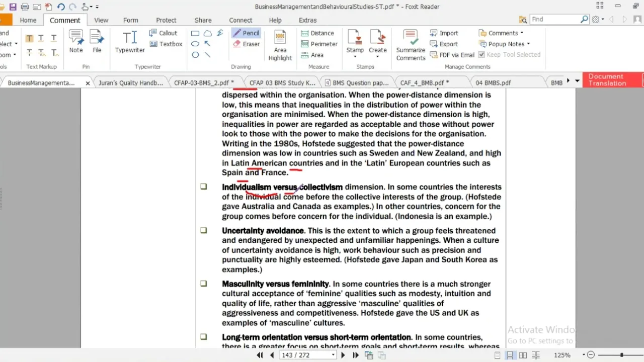Open the page number dropdown
This screenshot has width=644, height=362.
tap(333, 355)
